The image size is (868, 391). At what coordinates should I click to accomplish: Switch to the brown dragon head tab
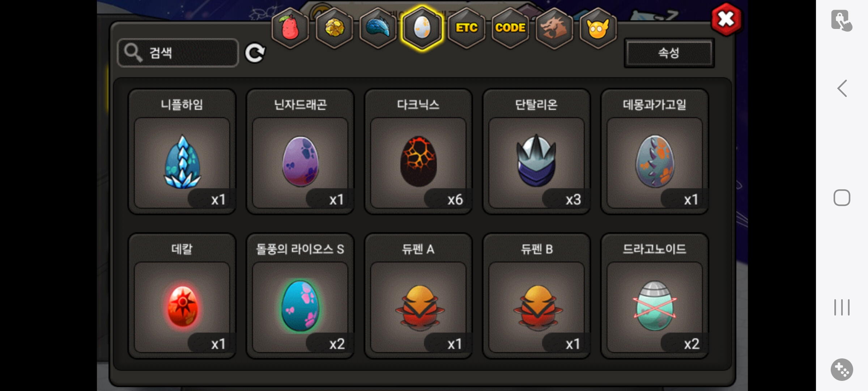coord(554,28)
